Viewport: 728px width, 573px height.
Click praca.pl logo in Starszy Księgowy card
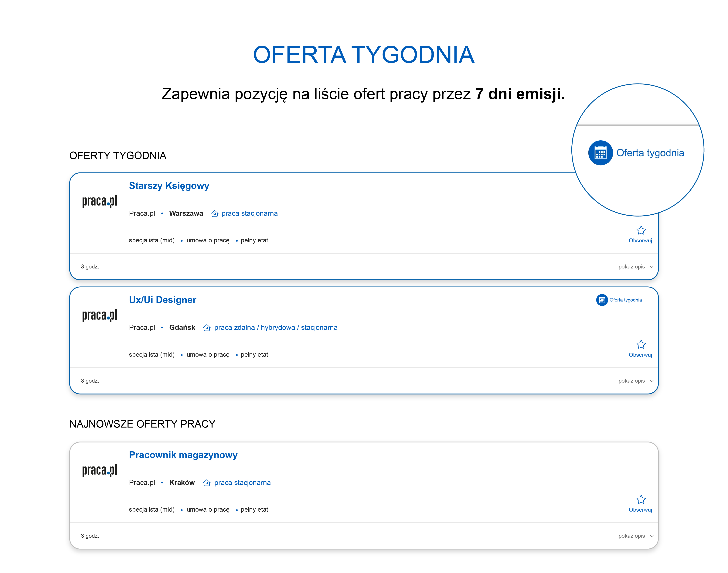pos(100,201)
